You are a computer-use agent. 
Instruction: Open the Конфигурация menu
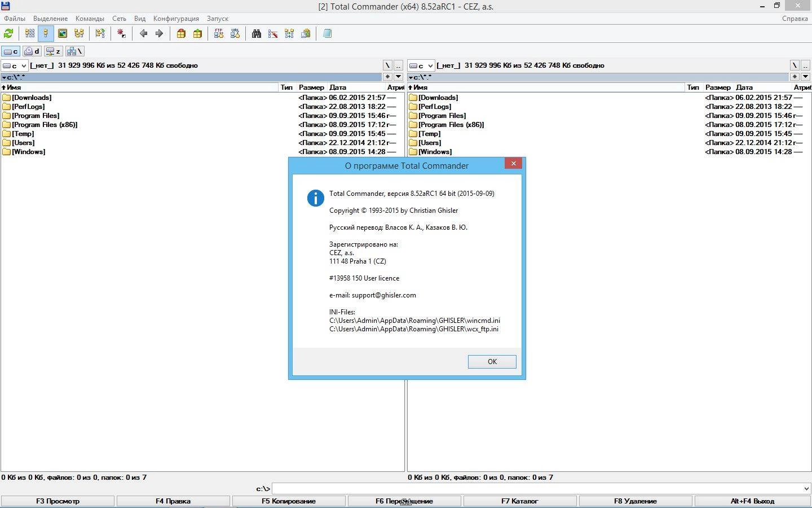pos(176,19)
